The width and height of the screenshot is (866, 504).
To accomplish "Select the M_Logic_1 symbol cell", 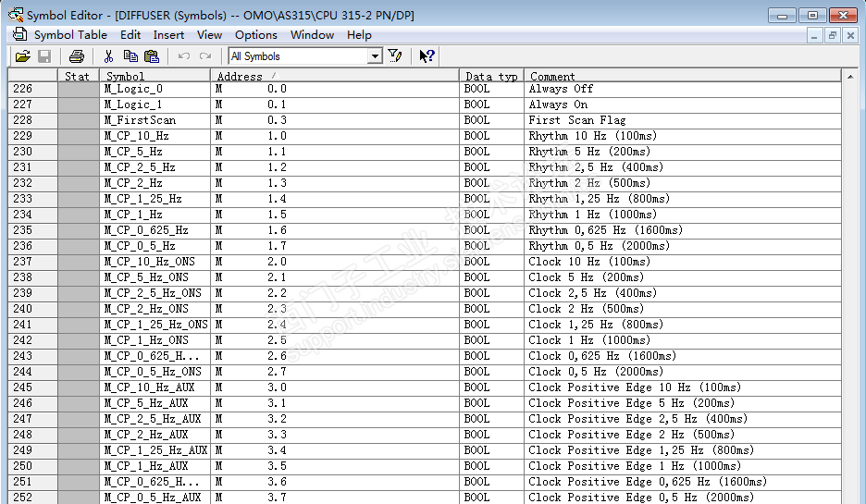I will pos(155,104).
